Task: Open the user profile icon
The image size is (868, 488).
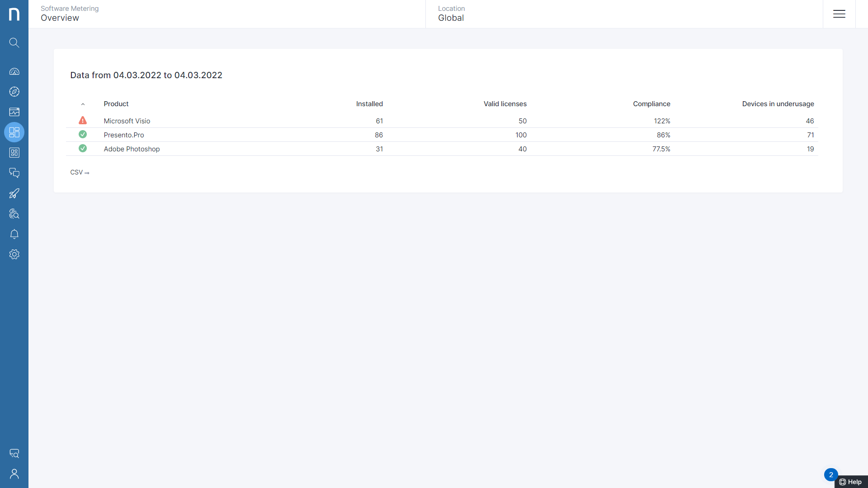Action: tap(14, 474)
